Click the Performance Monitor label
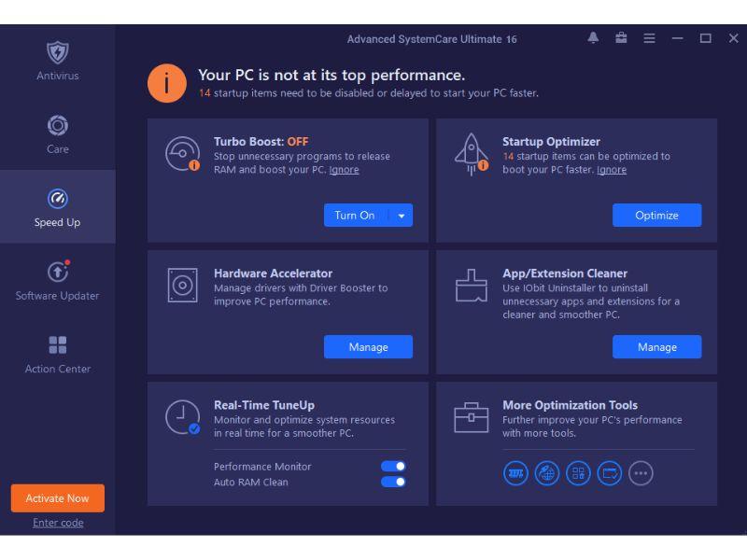The width and height of the screenshot is (747, 560). (x=262, y=467)
